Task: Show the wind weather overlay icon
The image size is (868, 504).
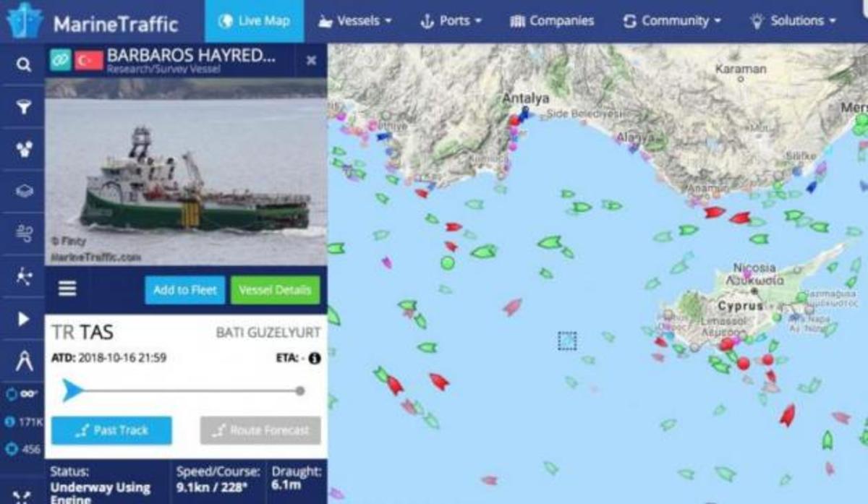Action: [x=24, y=233]
